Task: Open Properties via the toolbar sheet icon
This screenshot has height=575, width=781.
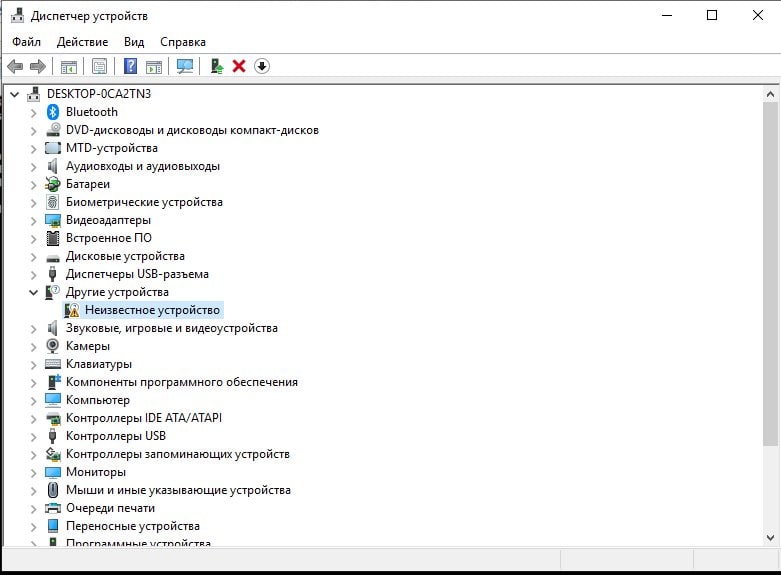Action: pyautogui.click(x=99, y=66)
